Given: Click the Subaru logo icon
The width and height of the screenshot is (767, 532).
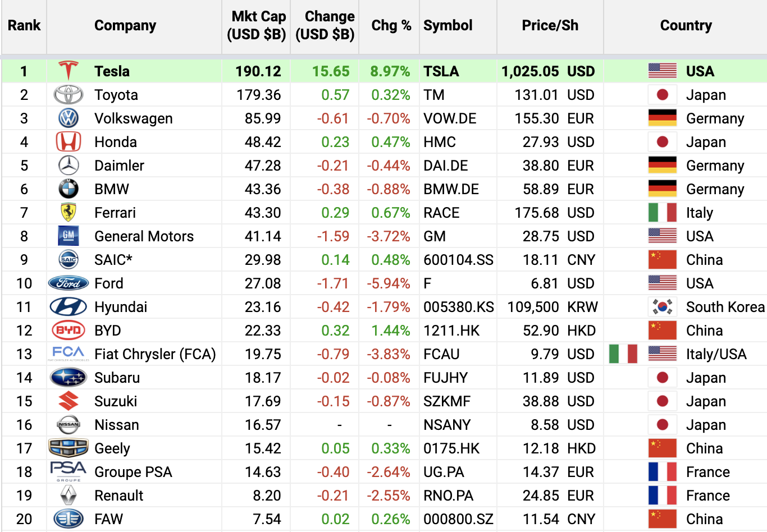Looking at the screenshot, I should tap(69, 378).
